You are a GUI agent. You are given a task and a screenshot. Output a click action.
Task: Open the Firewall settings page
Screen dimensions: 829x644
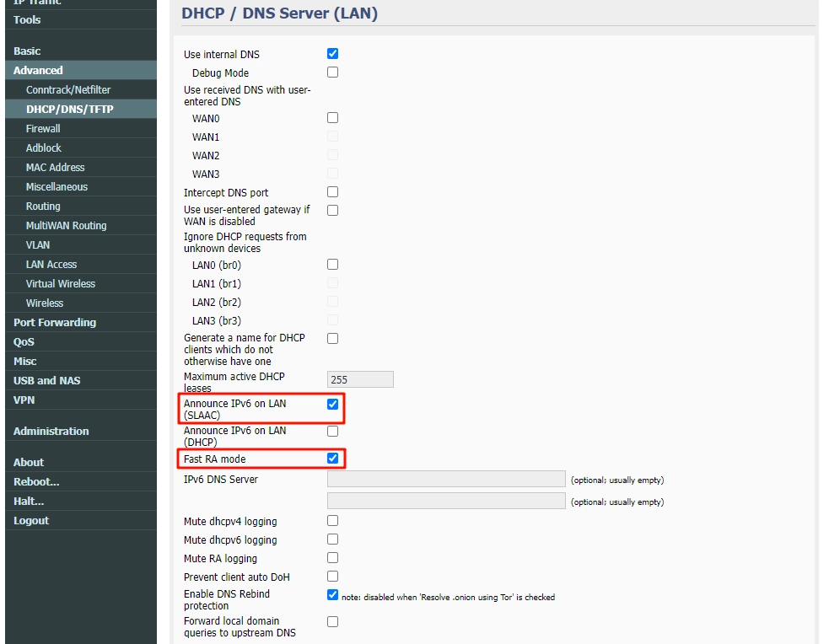[x=43, y=129]
